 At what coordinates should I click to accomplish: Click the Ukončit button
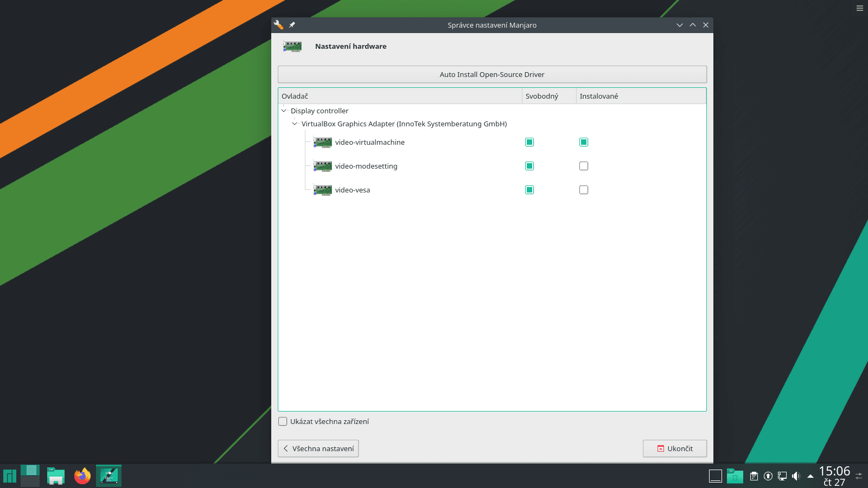click(x=675, y=448)
